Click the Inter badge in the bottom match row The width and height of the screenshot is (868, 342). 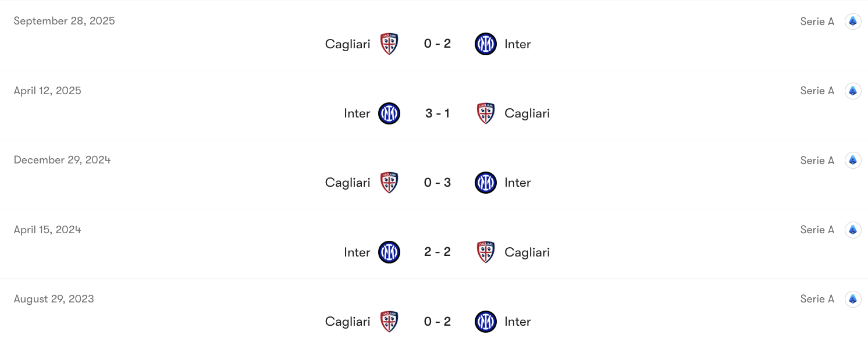click(485, 321)
